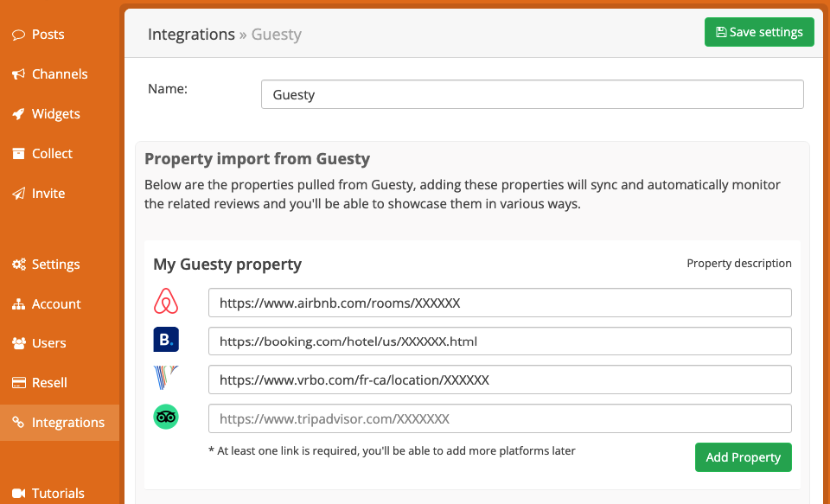Click the Booking.com logo icon
Image resolution: width=830 pixels, height=504 pixels.
coord(166,340)
